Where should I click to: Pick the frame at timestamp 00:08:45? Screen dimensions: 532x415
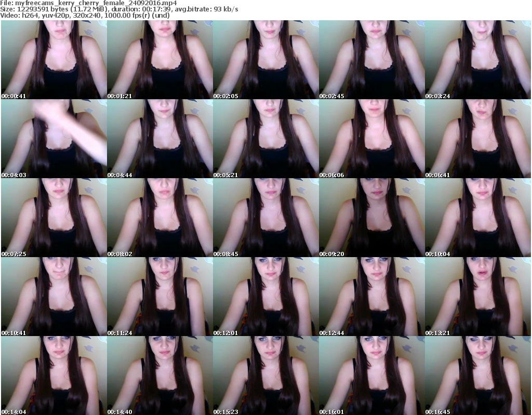click(265, 218)
